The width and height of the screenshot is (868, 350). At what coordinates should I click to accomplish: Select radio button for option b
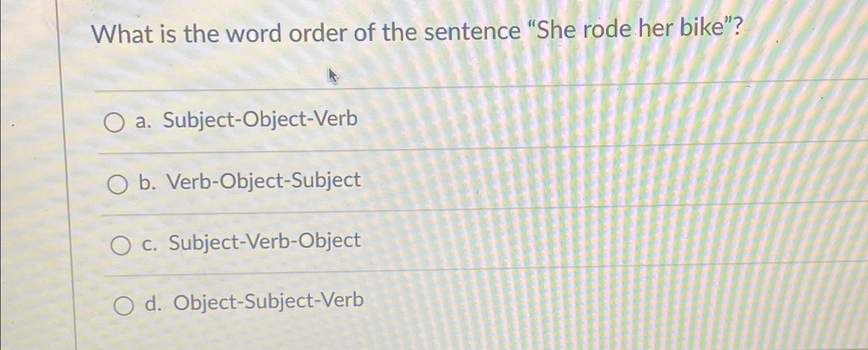click(x=119, y=183)
